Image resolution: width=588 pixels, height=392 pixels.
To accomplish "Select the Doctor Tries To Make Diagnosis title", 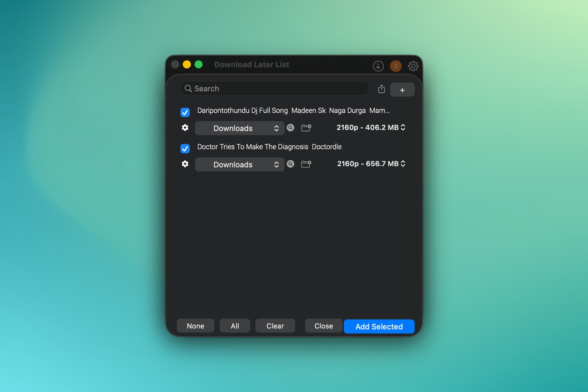I will point(269,147).
